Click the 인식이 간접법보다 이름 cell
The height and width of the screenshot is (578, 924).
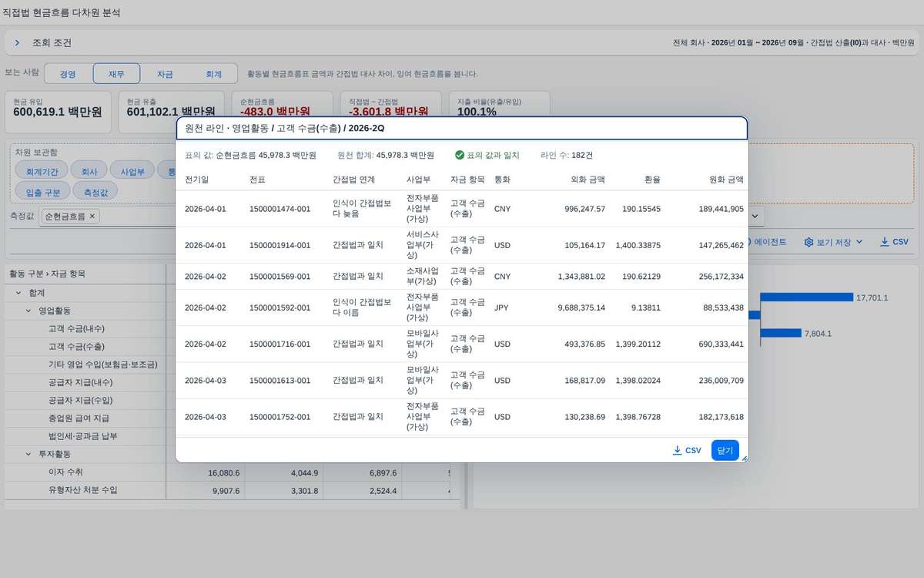[363, 307]
